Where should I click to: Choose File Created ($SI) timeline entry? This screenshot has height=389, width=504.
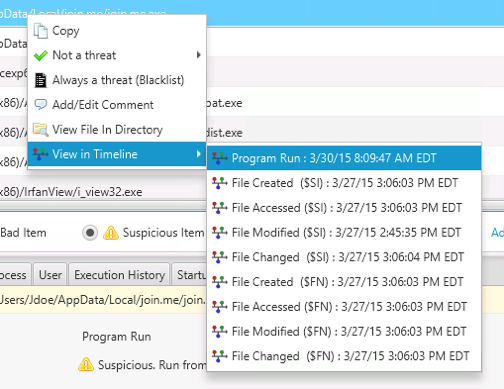pos(344,183)
